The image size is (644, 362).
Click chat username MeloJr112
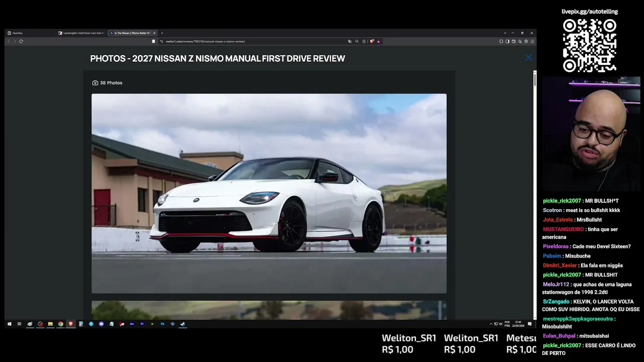coord(556,284)
